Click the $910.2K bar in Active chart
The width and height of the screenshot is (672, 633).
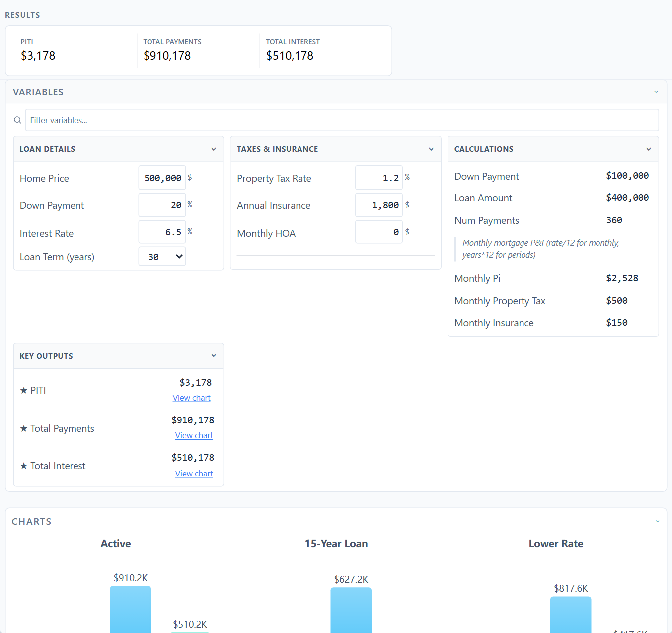point(131,610)
